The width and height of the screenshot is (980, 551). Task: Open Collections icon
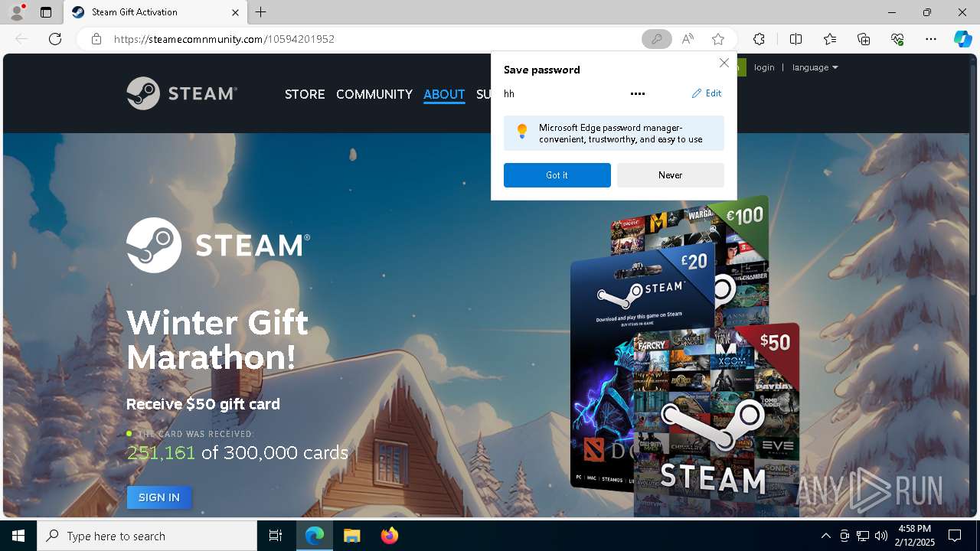864,39
